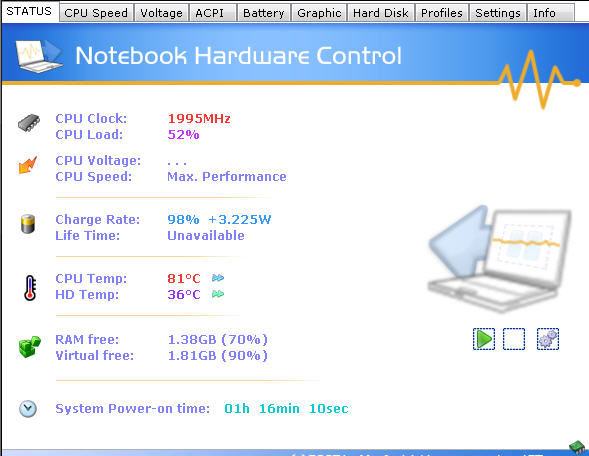The width and height of the screenshot is (589, 456).
Task: Click the Charge Rate label
Action: click(98, 220)
